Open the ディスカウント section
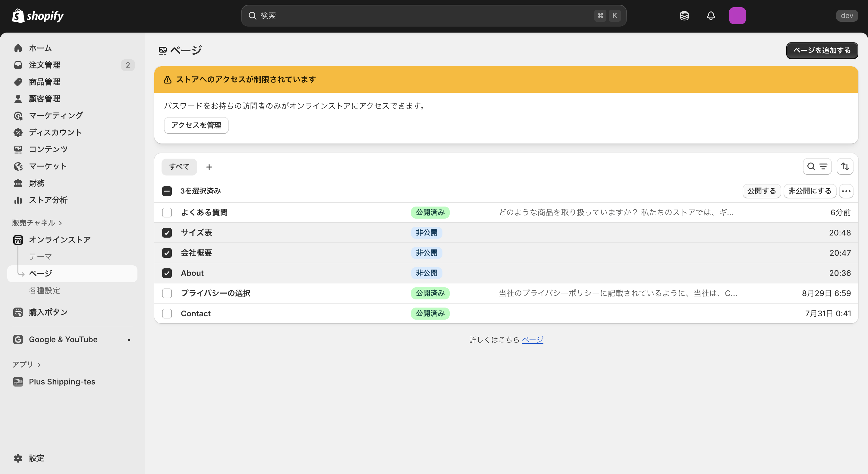 [55, 132]
